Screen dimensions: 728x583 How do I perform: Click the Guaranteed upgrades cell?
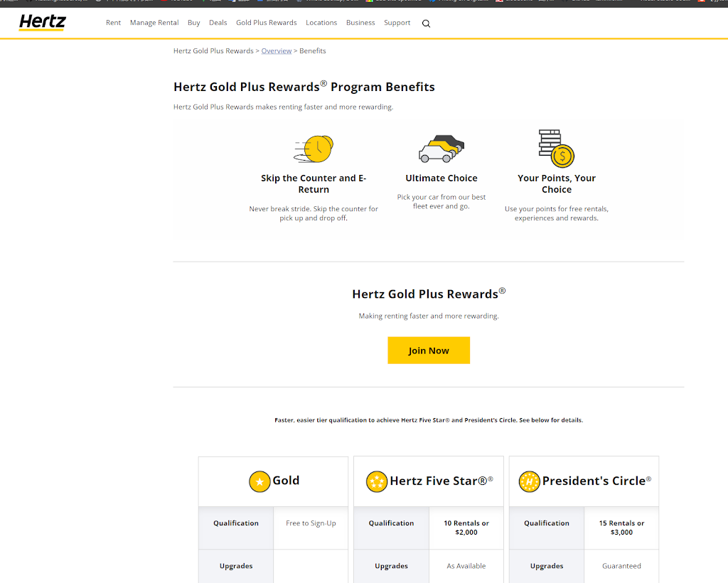coord(621,566)
